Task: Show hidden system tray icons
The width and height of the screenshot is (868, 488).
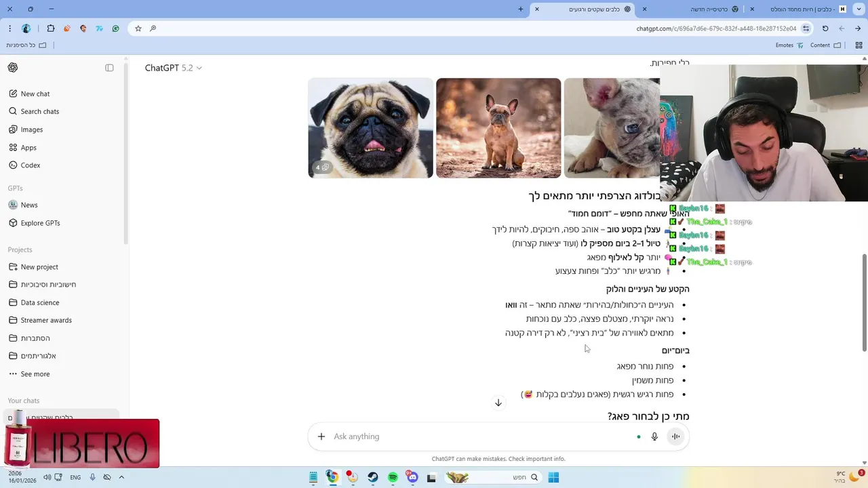Action: point(121,477)
